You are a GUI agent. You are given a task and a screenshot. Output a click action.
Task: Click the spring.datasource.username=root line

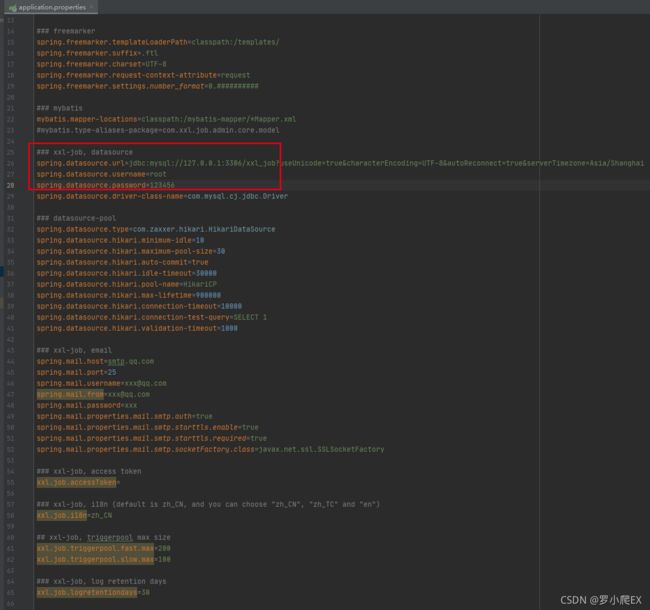(101, 174)
